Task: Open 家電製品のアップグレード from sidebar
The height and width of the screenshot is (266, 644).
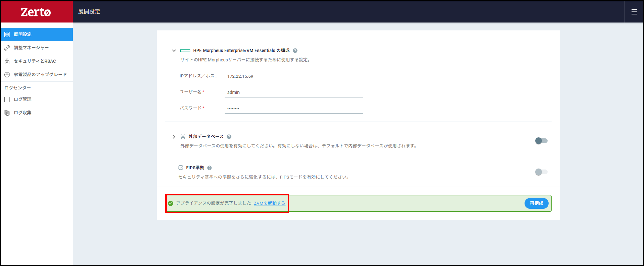Action: coord(36,75)
